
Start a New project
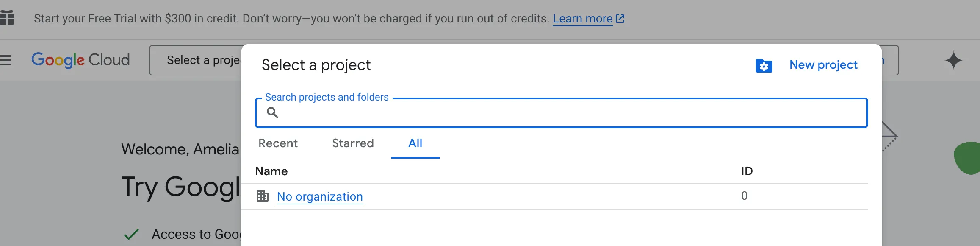pyautogui.click(x=822, y=64)
